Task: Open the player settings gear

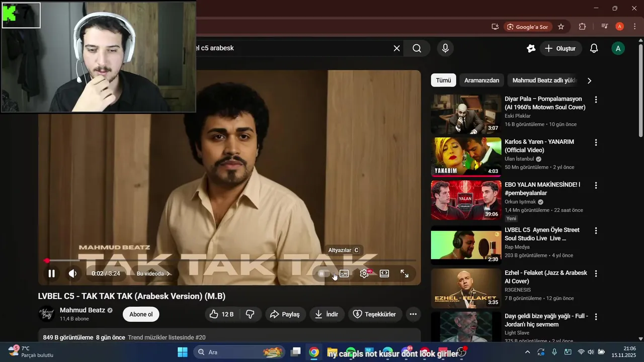Action: coord(364,274)
